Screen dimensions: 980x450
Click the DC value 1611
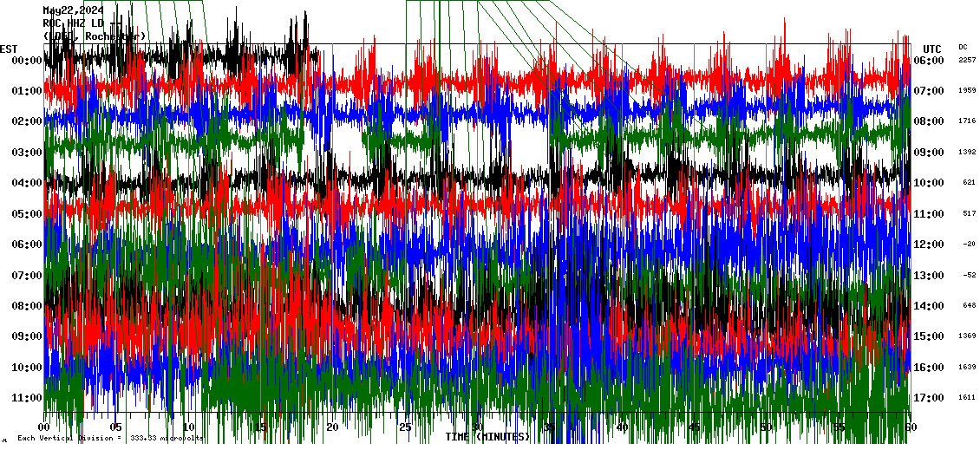point(967,398)
